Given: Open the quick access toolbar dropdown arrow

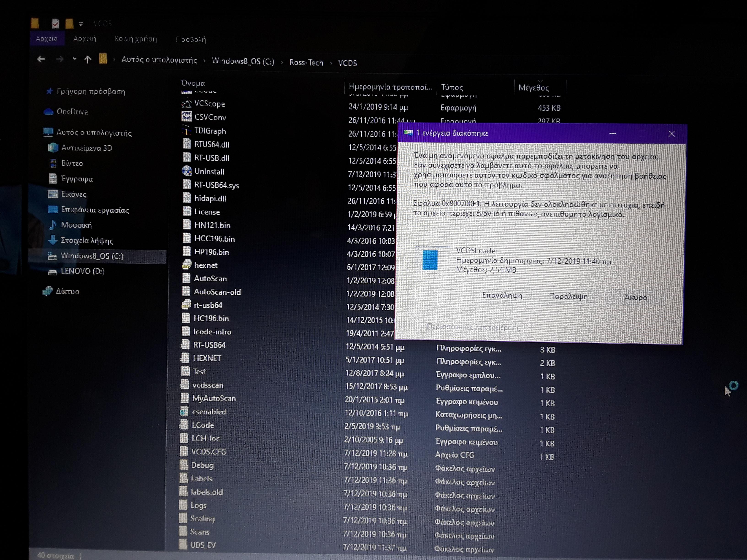Looking at the screenshot, I should pyautogui.click(x=81, y=24).
